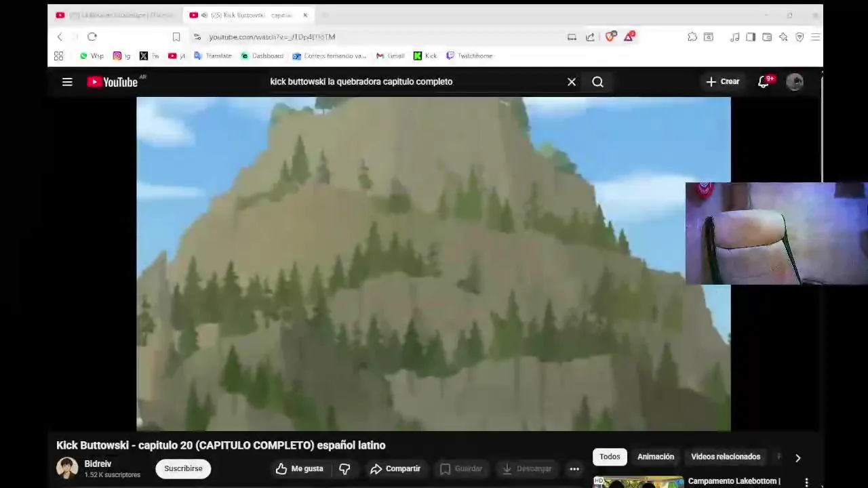
Task: Run search with the magnifier button
Action: (597, 82)
